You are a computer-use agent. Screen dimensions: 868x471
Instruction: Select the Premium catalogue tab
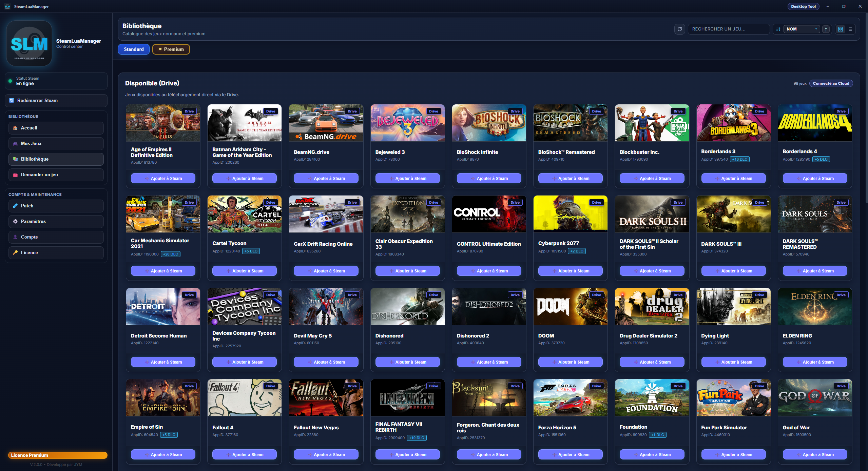coord(171,49)
